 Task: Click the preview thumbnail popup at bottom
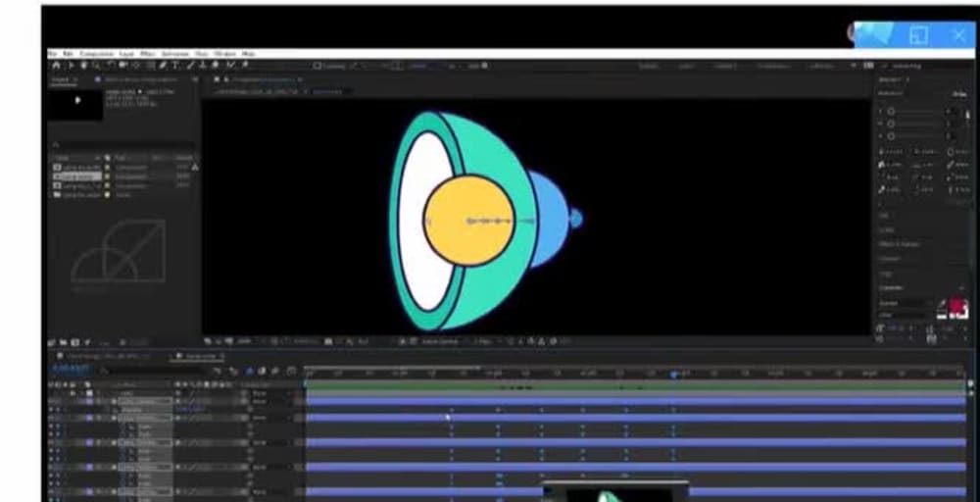[615, 491]
